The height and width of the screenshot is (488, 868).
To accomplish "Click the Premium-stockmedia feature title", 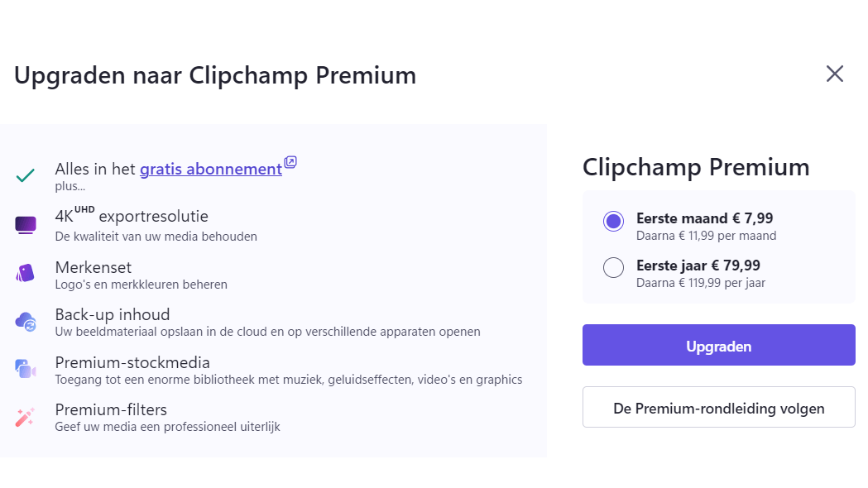I will click(x=132, y=362).
